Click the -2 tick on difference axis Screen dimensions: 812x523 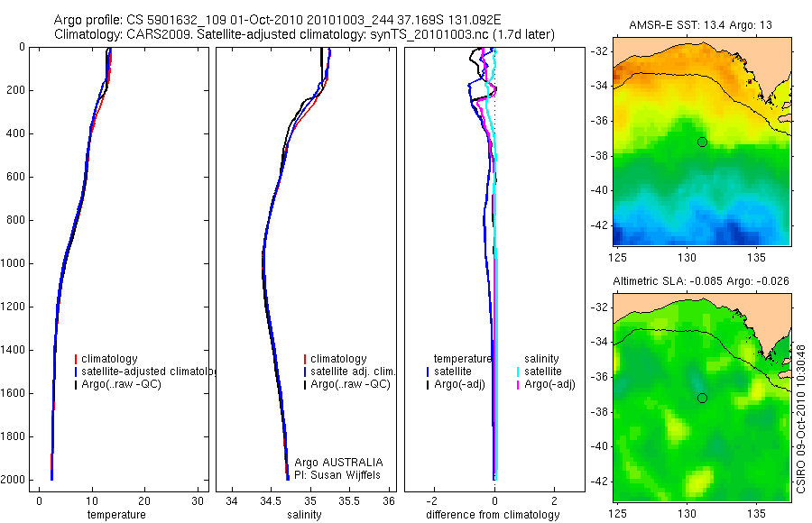[432, 501]
